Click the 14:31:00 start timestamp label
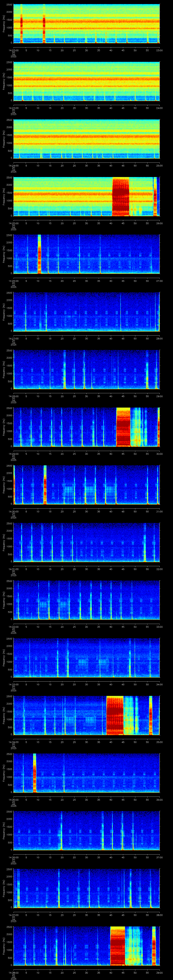 click(x=13, y=569)
